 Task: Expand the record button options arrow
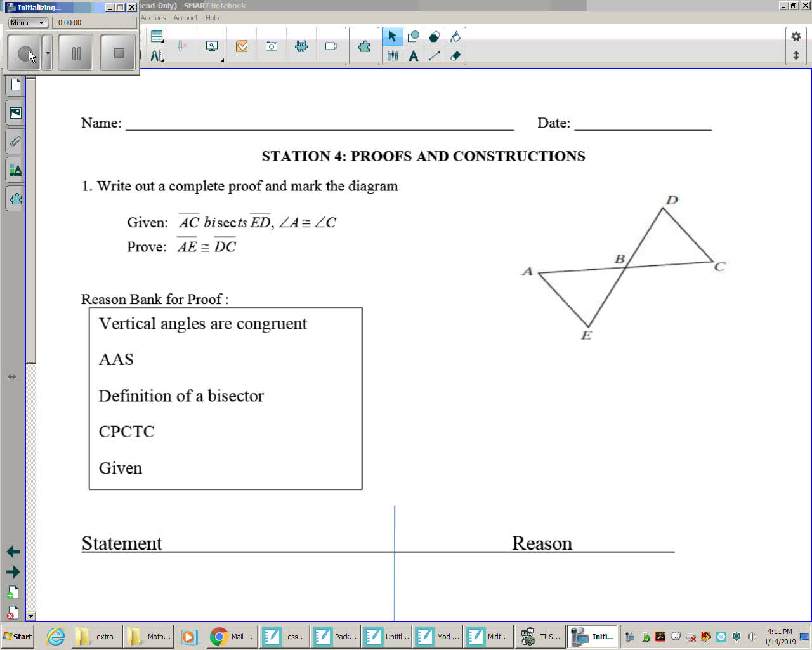point(48,53)
